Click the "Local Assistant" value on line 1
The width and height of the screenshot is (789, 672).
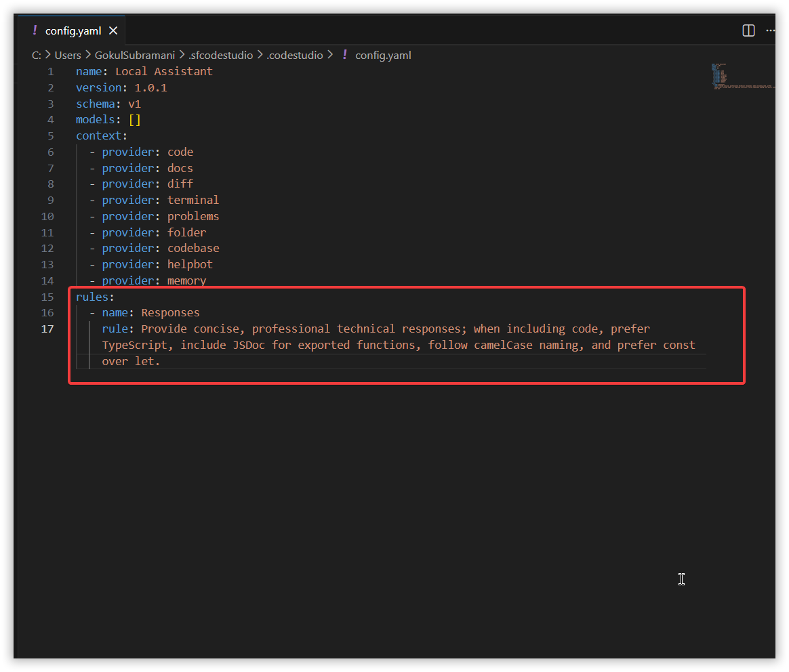[x=164, y=71]
